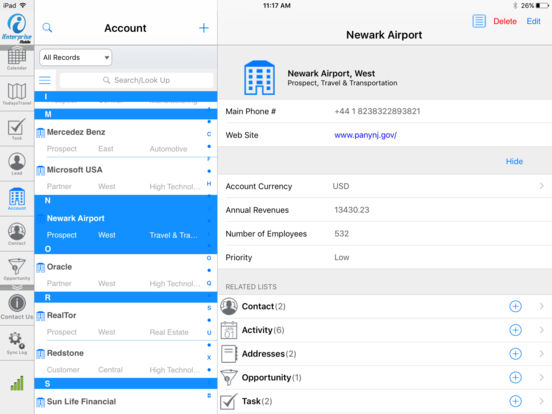Add a new account with plus icon
This screenshot has height=414, width=552.
click(204, 28)
